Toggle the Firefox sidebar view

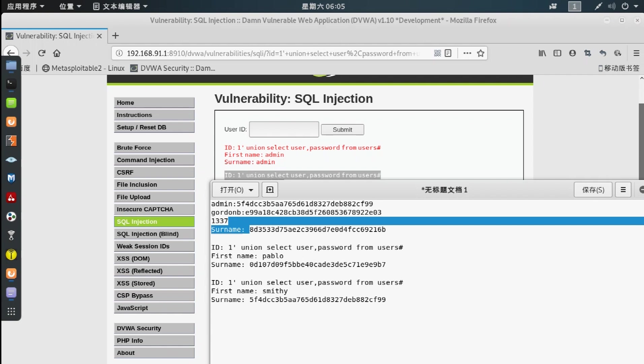(558, 53)
